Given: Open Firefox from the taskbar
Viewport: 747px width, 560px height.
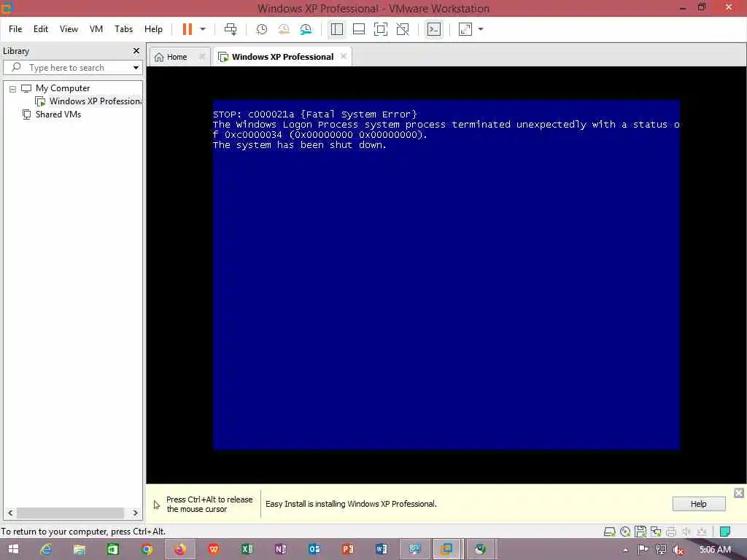Looking at the screenshot, I should 180,549.
